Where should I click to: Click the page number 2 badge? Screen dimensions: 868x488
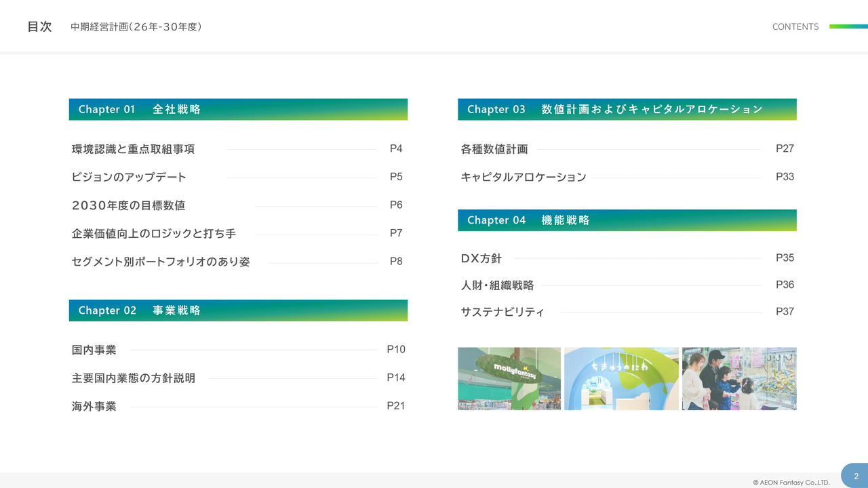tap(856, 476)
